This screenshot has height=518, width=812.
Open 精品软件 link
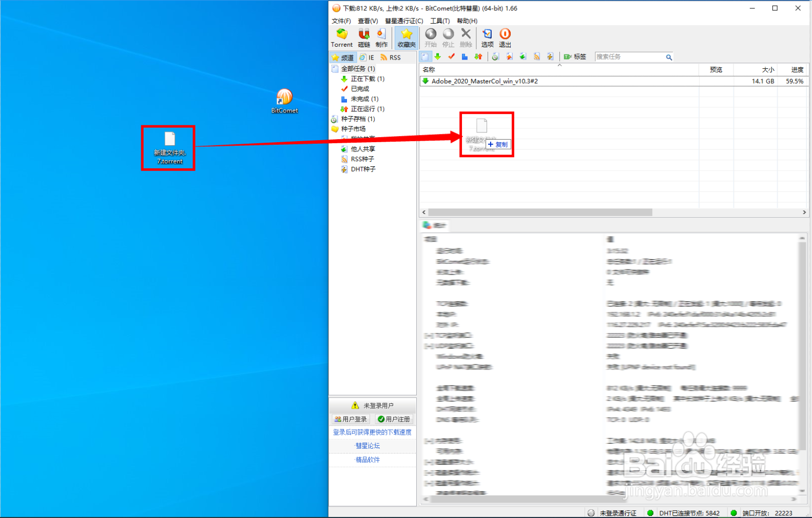[x=368, y=459]
